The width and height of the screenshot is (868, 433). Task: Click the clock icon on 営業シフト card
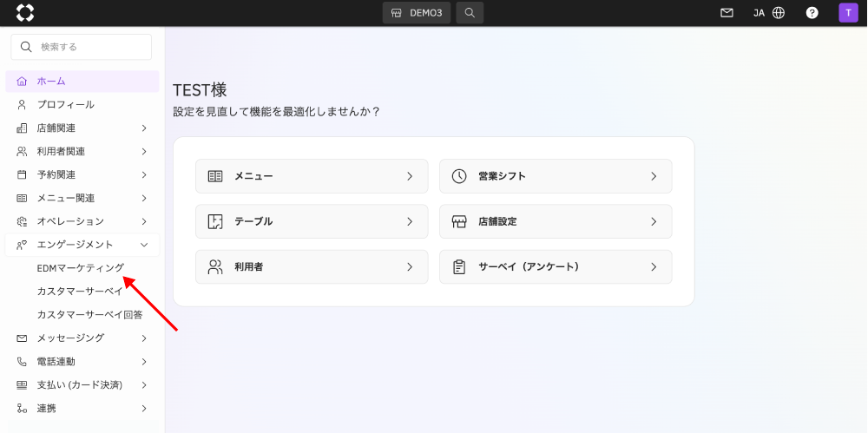(x=460, y=176)
